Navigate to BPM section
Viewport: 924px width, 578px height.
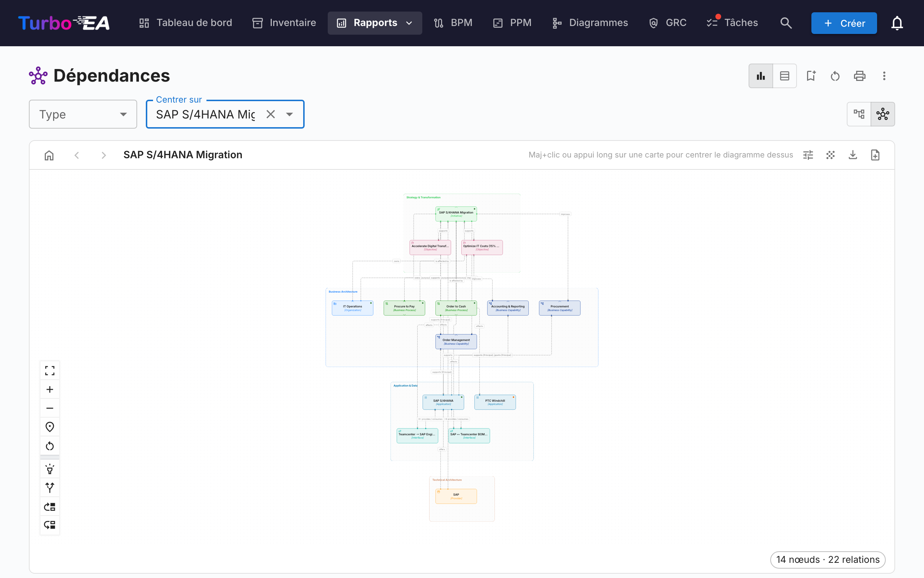tap(453, 23)
